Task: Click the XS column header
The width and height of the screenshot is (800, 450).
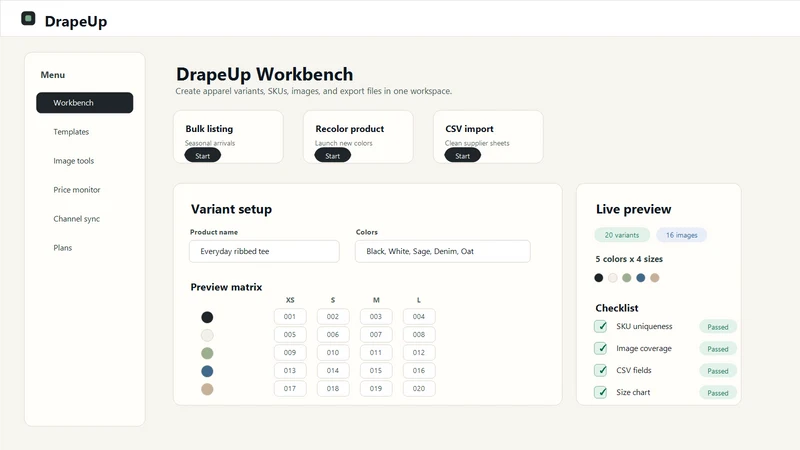Action: tap(290, 300)
